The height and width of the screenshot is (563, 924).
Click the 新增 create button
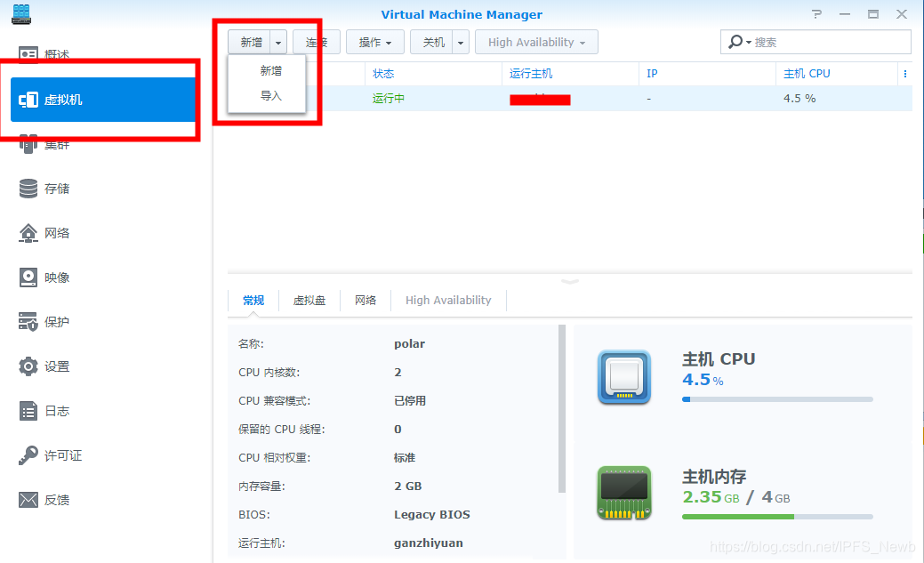[x=251, y=43]
